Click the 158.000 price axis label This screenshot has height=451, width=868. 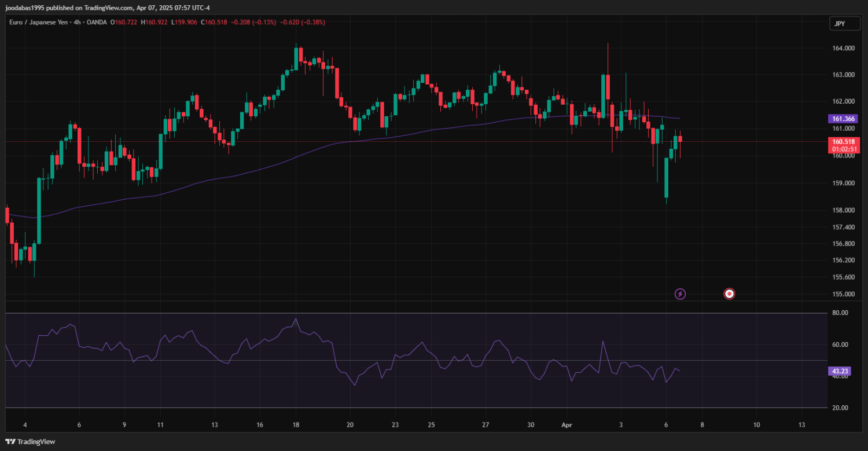coord(844,210)
